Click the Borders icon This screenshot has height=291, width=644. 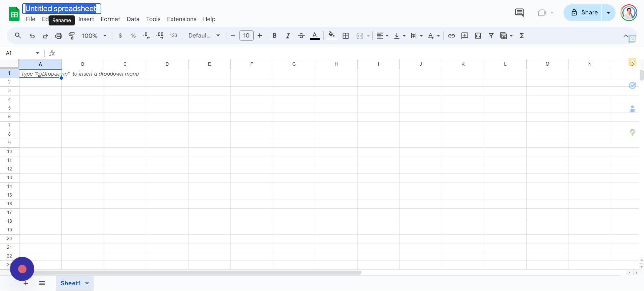[x=346, y=36]
